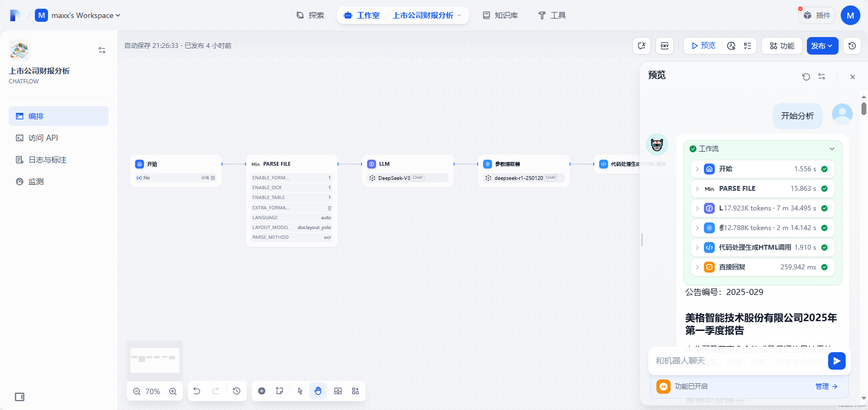868x410 pixels.
Task: Click the Dify logo in top-left corner
Action: point(15,15)
